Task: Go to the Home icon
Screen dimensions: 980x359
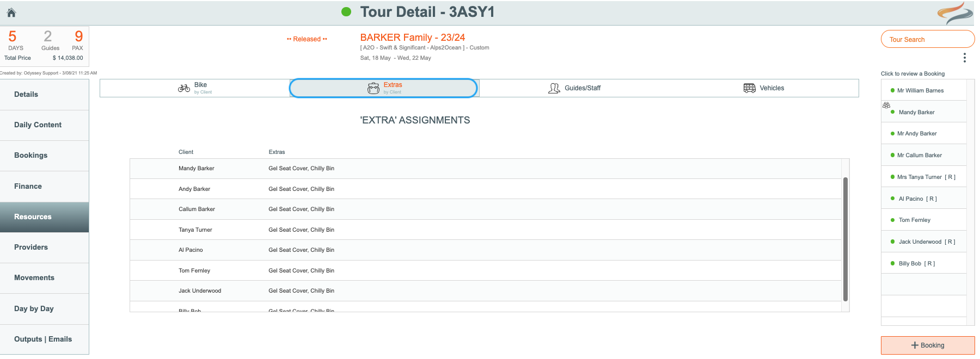Action: 11,13
